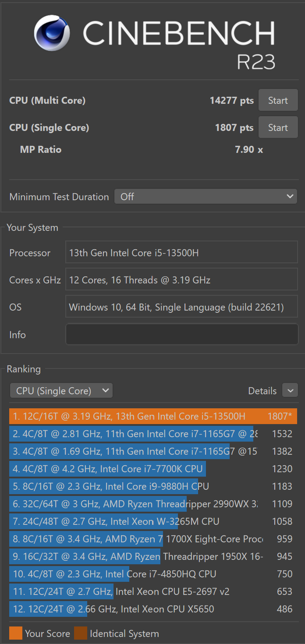Click the Your Score legend text
This screenshot has height=644, width=305.
point(47,633)
